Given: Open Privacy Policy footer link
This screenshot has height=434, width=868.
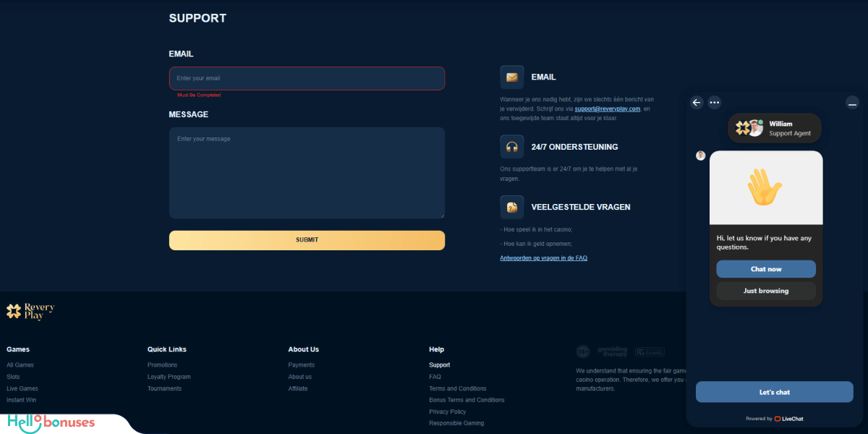Looking at the screenshot, I should (448, 412).
